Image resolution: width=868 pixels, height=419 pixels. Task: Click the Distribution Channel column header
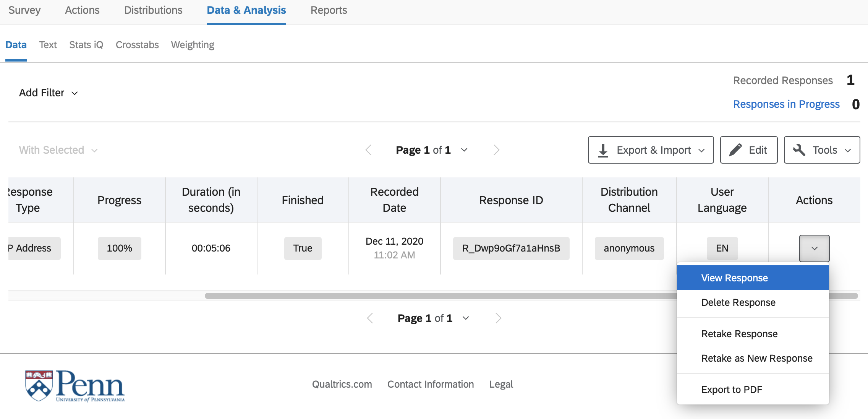coord(629,200)
